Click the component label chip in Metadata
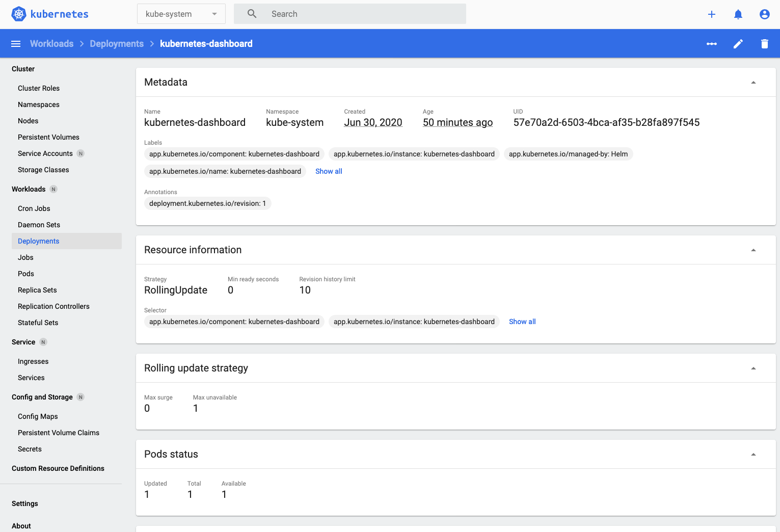The height and width of the screenshot is (532, 780). coord(234,154)
